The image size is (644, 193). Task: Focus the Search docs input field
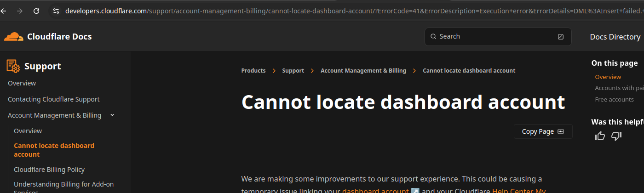(x=498, y=37)
